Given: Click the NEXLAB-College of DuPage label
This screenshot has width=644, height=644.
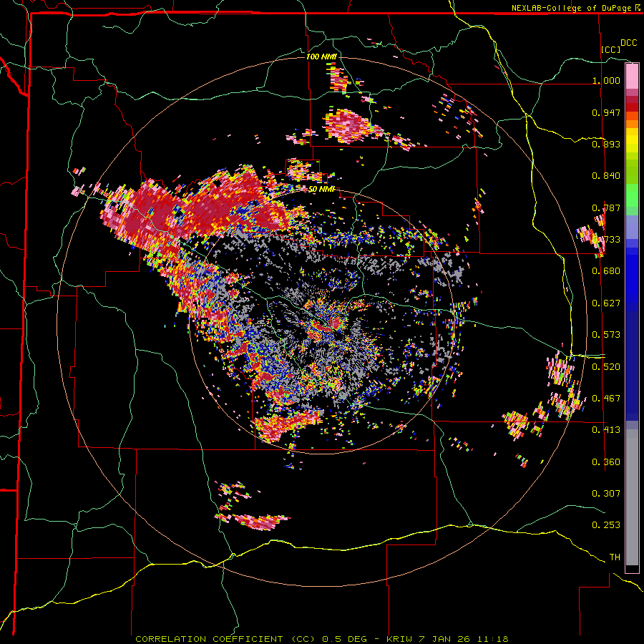Looking at the screenshot, I should pyautogui.click(x=571, y=8).
